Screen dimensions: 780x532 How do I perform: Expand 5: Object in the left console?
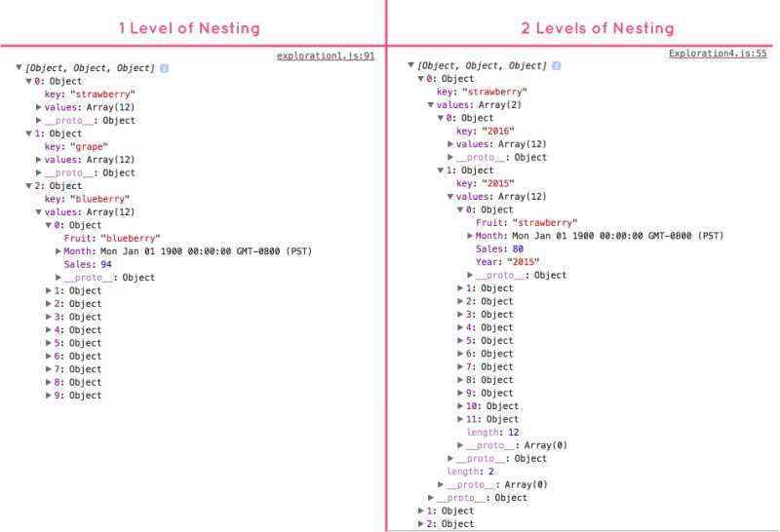48,343
